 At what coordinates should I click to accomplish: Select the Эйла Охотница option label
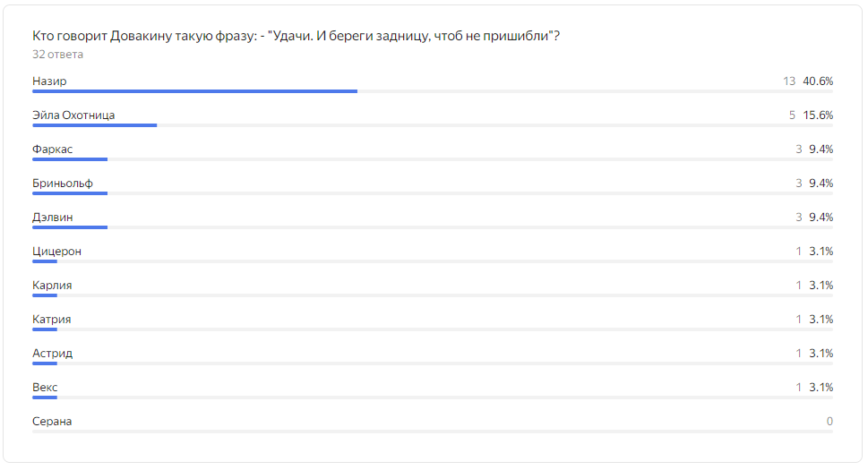pyautogui.click(x=73, y=115)
